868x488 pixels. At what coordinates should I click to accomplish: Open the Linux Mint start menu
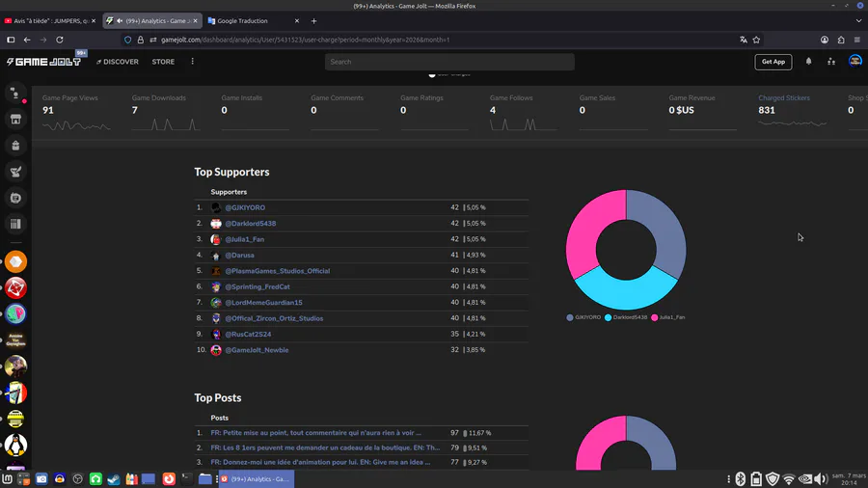point(7,479)
